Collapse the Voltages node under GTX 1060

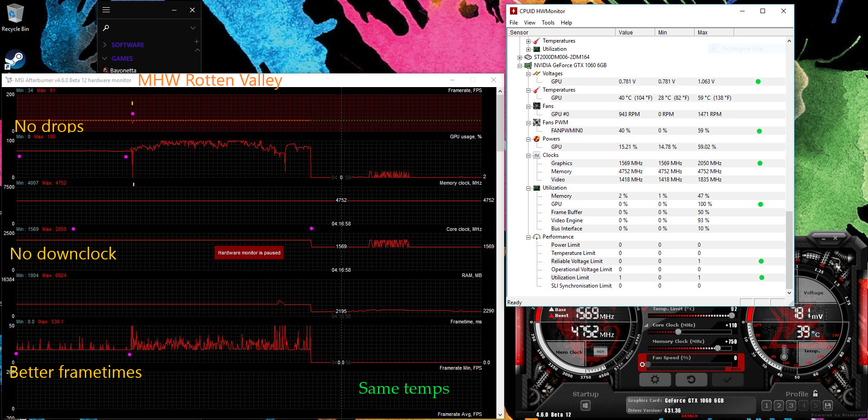(x=528, y=74)
